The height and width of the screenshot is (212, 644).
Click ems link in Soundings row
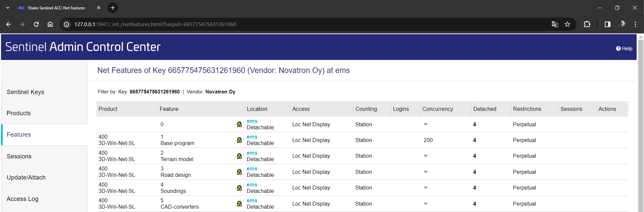click(252, 185)
